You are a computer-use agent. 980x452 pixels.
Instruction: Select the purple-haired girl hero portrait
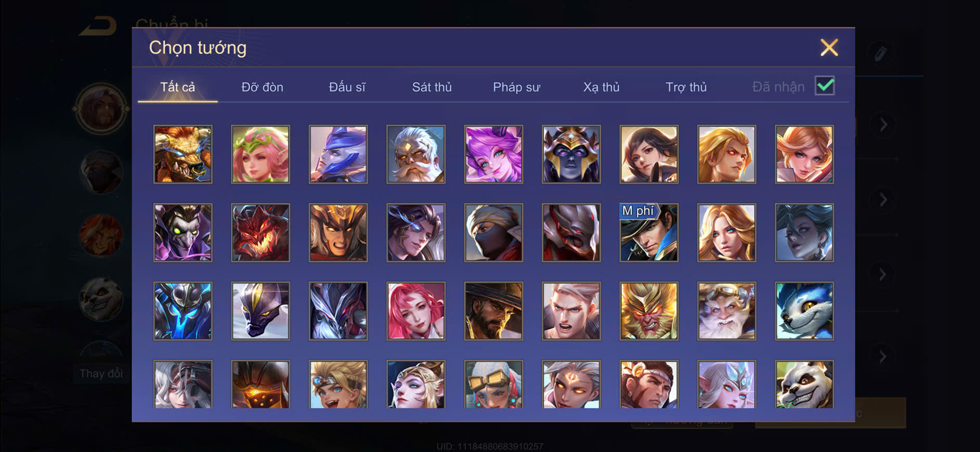pos(493,154)
